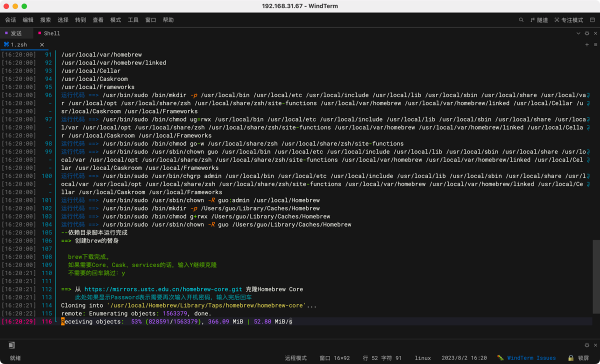Open the 帮助 menu
Viewport: 600px width, 364px height.
tap(168, 20)
